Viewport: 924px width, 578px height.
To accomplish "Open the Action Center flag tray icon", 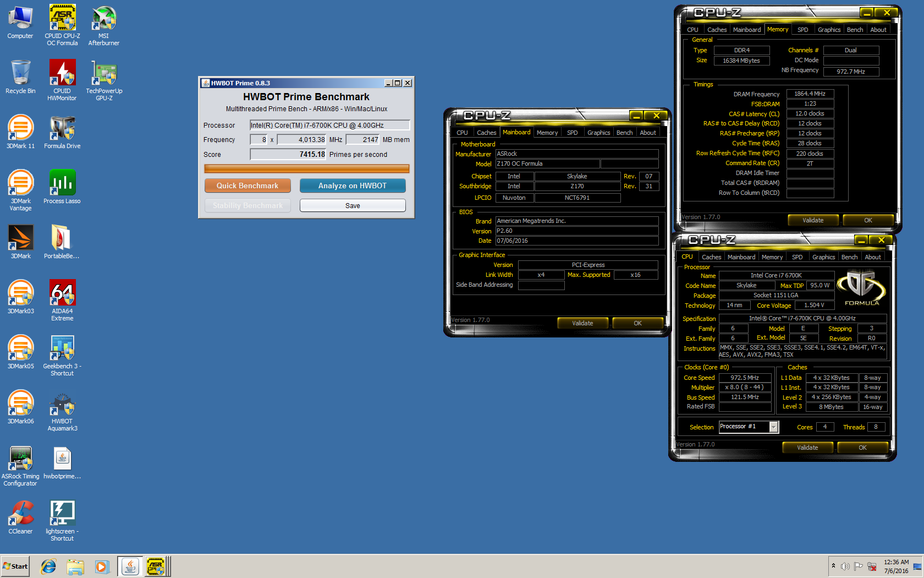I will [858, 566].
